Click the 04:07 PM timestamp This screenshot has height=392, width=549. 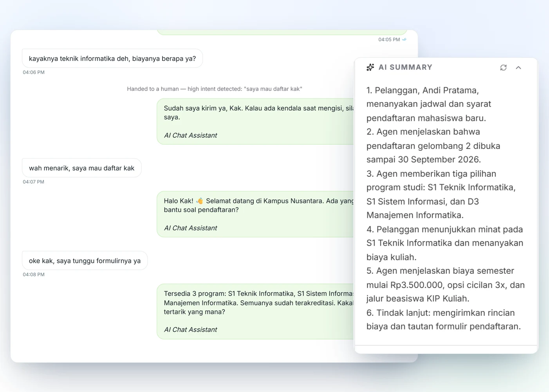[x=34, y=182]
